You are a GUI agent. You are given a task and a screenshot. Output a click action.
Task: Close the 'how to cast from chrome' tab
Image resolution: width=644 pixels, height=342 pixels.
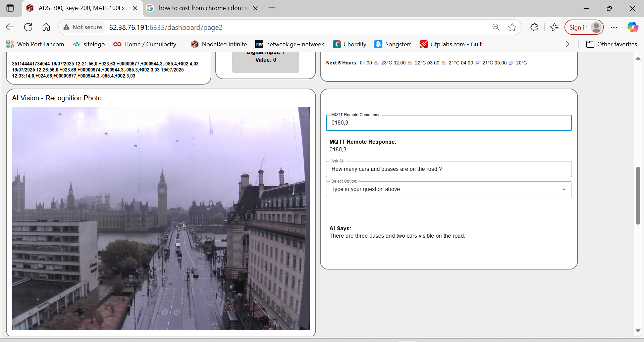click(255, 8)
